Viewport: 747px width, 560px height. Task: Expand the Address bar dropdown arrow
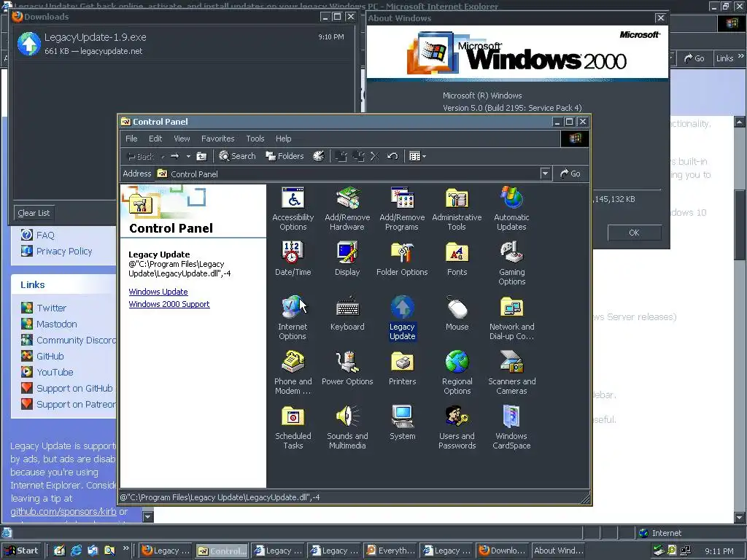546,174
